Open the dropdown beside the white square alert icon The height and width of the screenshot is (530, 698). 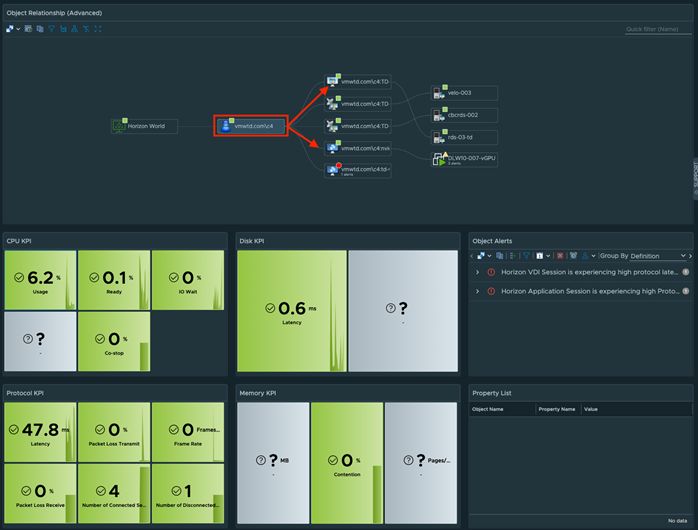548,256
